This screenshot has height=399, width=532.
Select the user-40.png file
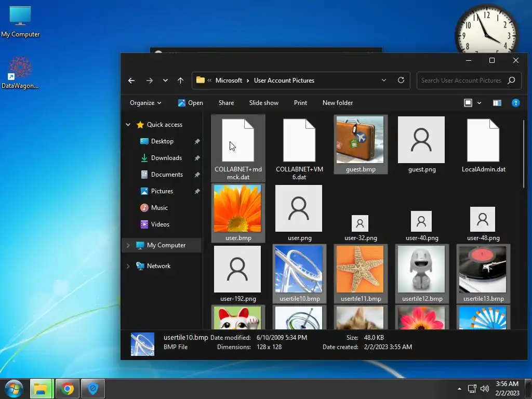pyautogui.click(x=421, y=226)
